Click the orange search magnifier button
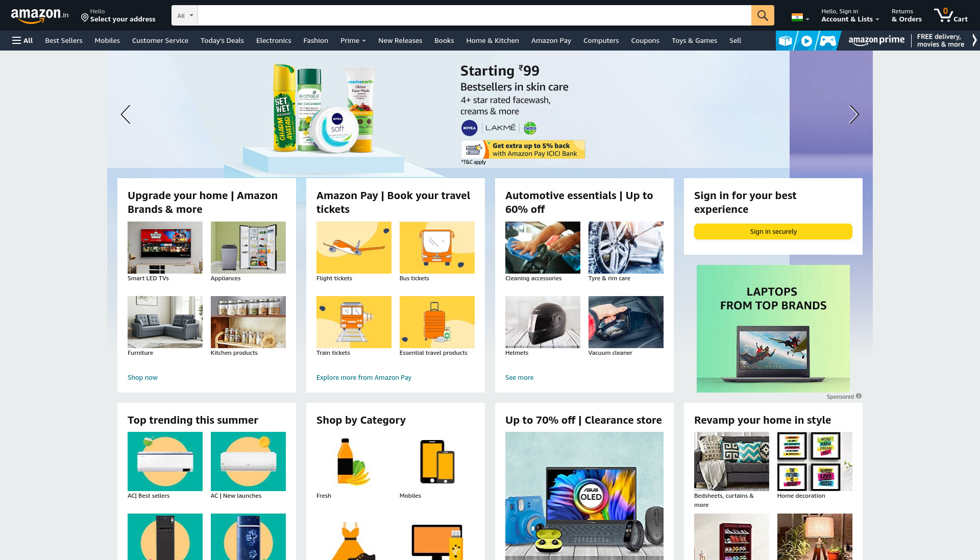The height and width of the screenshot is (560, 980). coord(763,15)
